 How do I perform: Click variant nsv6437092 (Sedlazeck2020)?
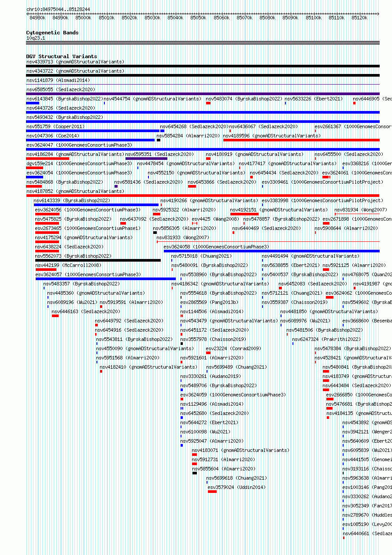pyautogui.click(x=154, y=219)
